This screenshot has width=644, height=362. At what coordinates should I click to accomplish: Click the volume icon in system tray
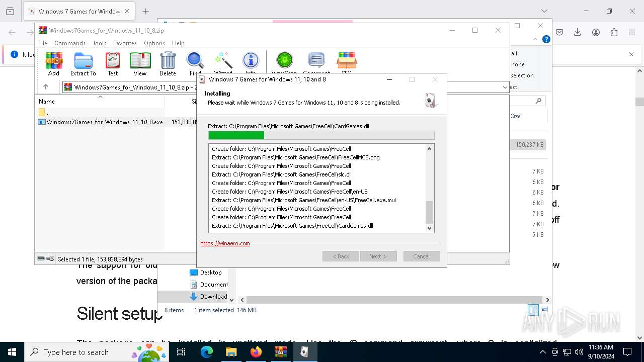pos(579,352)
